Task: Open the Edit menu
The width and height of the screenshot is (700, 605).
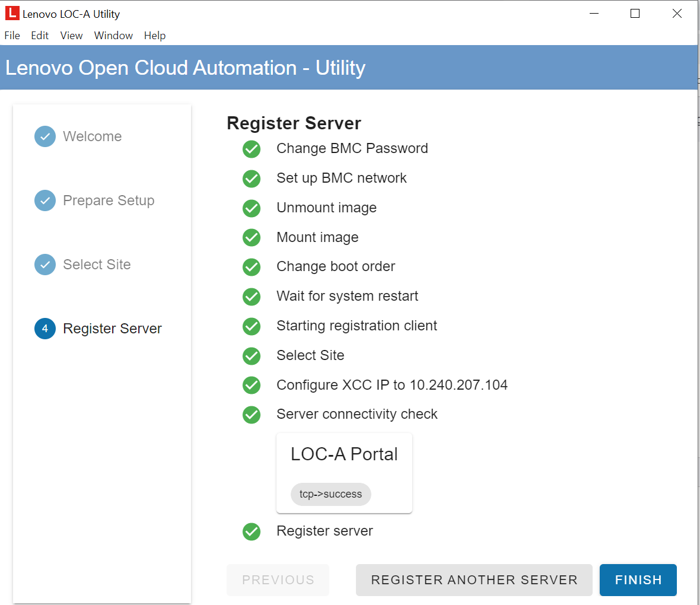Action: (40, 35)
